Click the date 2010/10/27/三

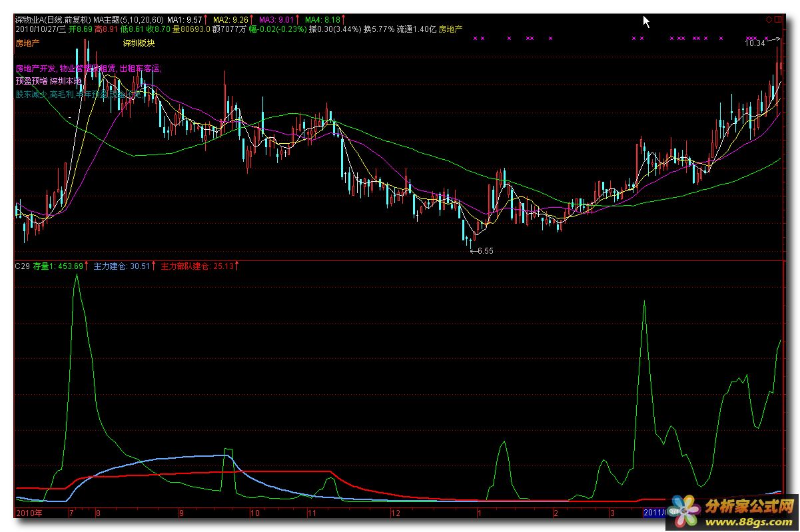click(41, 29)
